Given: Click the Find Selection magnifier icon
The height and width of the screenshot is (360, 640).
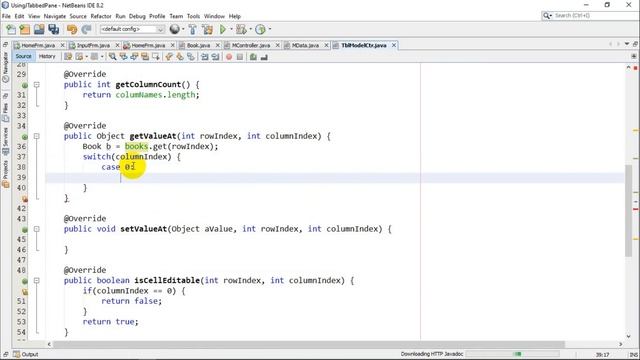Looking at the screenshot, I should [112, 57].
